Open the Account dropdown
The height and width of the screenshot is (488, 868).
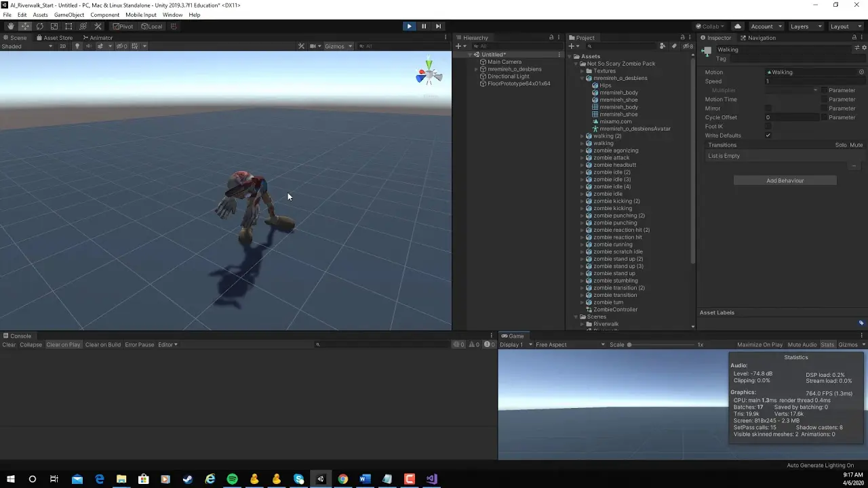pos(766,26)
